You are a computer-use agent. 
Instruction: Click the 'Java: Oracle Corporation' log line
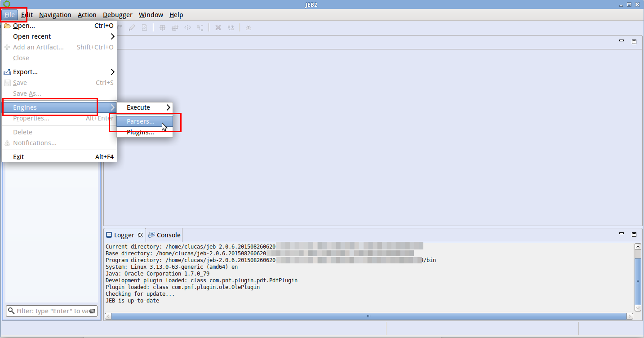[157, 273]
